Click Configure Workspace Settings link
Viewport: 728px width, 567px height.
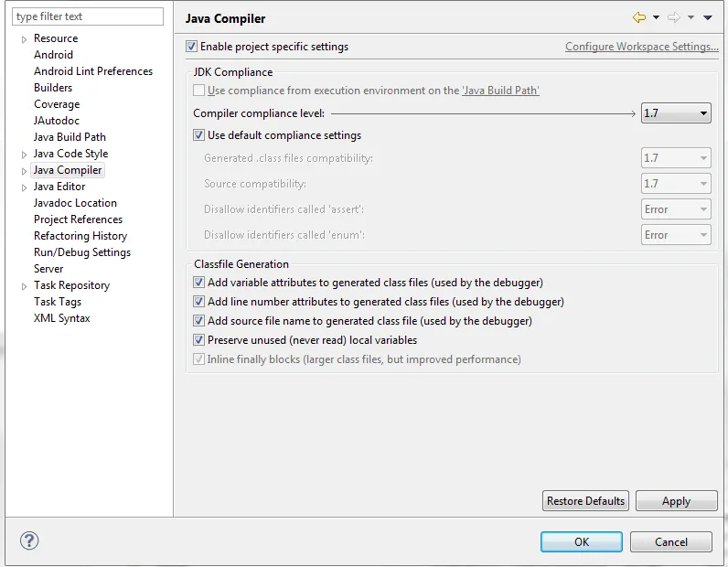pyautogui.click(x=642, y=47)
